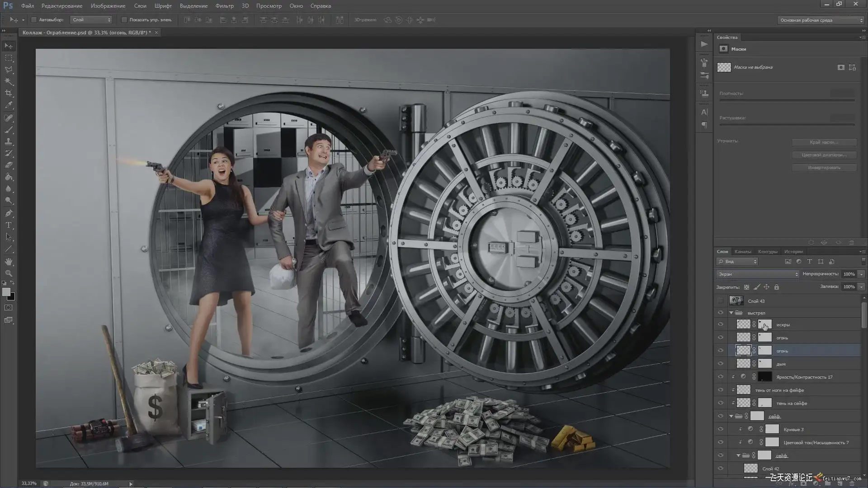Screen dimensions: 868x488
Task: Click the lock all layer icon
Action: coord(777,287)
